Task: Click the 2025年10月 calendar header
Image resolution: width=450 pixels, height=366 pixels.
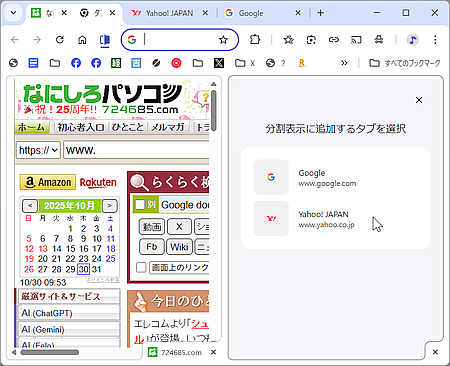Action: coord(70,206)
